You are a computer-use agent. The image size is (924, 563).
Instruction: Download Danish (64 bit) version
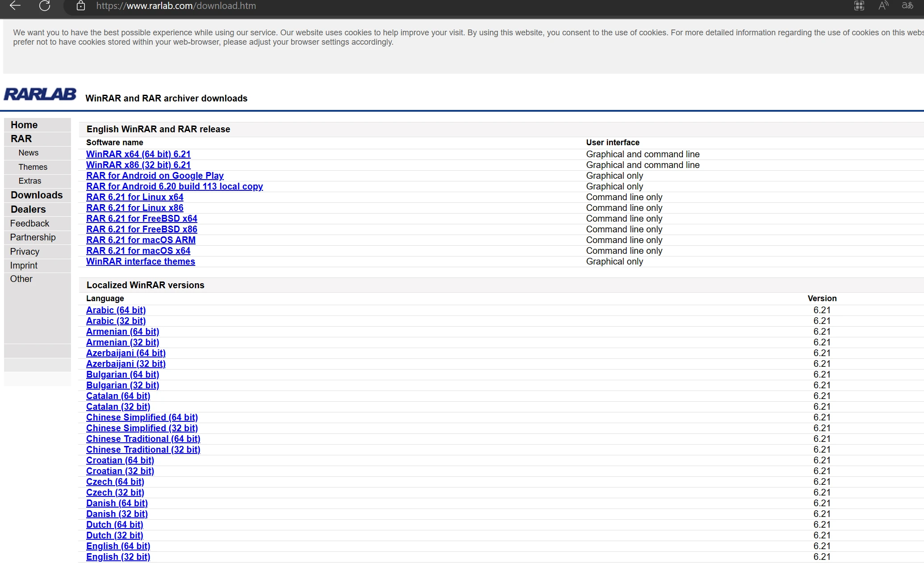[117, 503]
